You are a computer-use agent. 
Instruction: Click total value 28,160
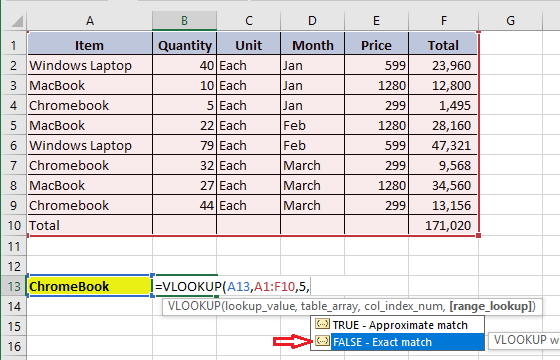click(443, 125)
